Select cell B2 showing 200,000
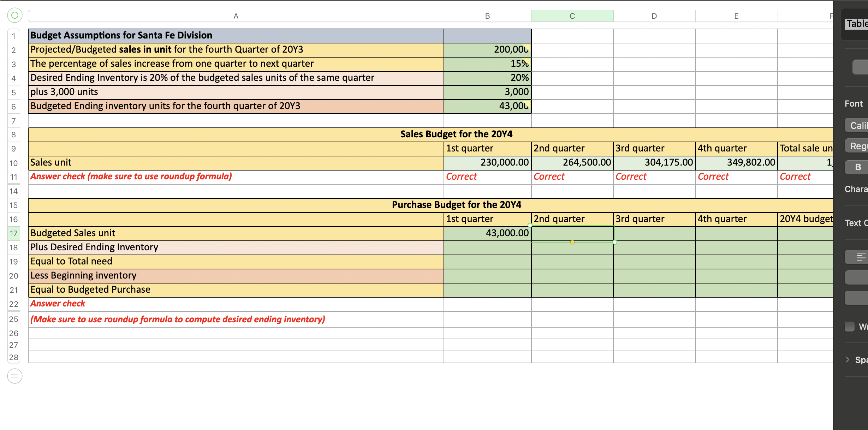This screenshot has height=430, width=868. pyautogui.click(x=487, y=49)
